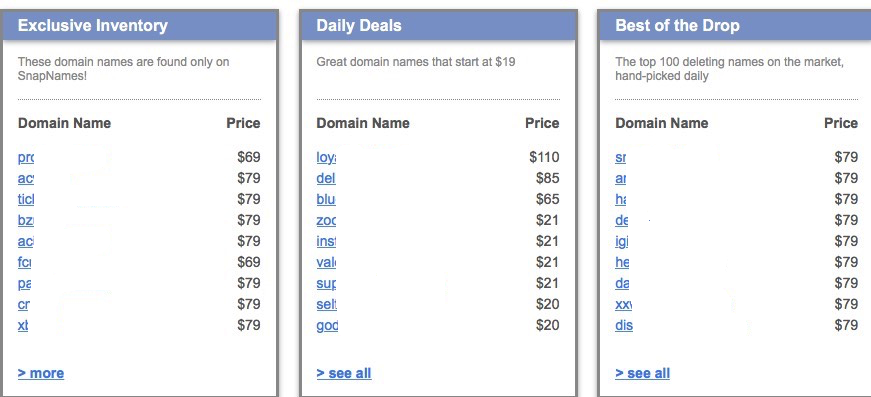The height and width of the screenshot is (397, 871).
Task: Open the $85 domain starting with 'del'
Action: (x=326, y=178)
